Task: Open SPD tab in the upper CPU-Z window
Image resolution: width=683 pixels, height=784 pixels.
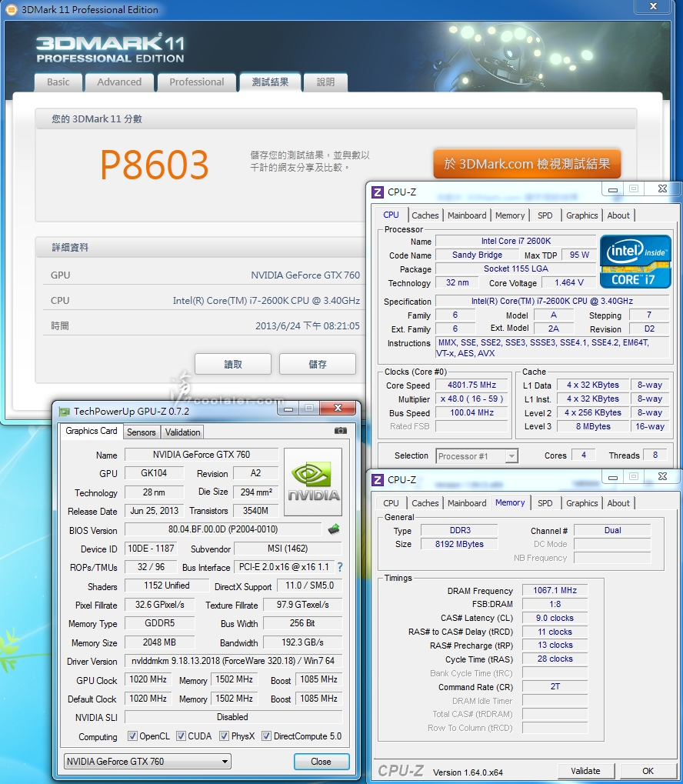Action: pos(545,215)
